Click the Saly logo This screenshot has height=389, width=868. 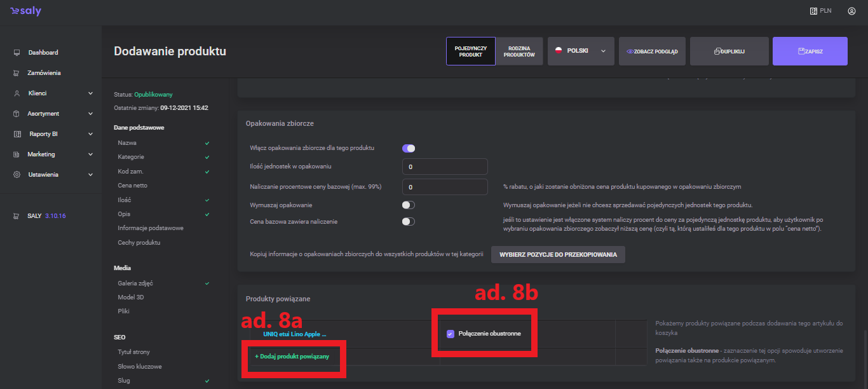pos(25,11)
